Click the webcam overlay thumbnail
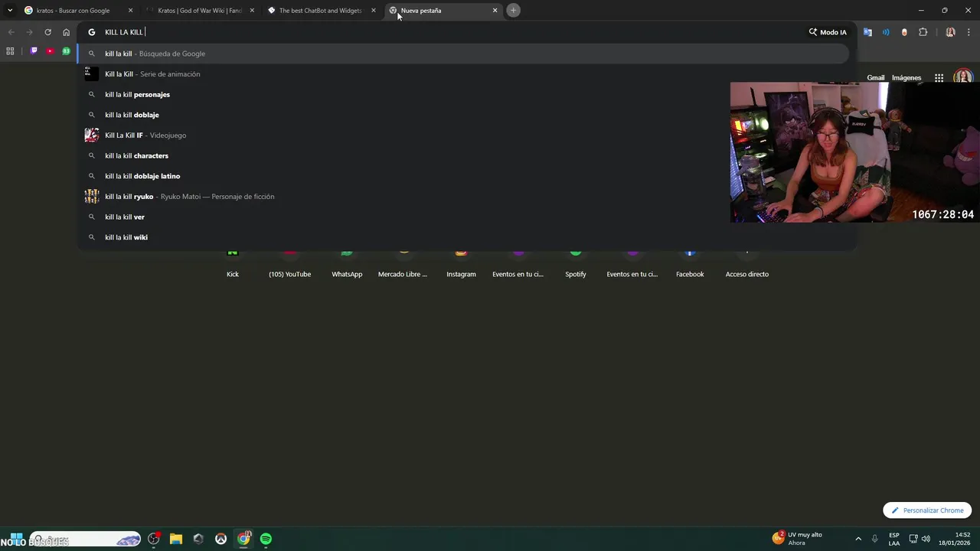This screenshot has width=980, height=551. coord(854,152)
